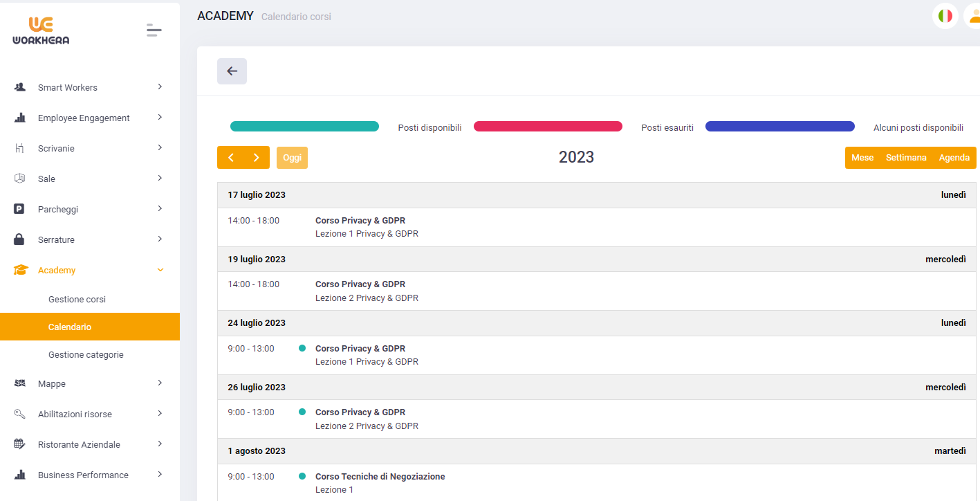Select the Calendario submenu item

coord(90,327)
